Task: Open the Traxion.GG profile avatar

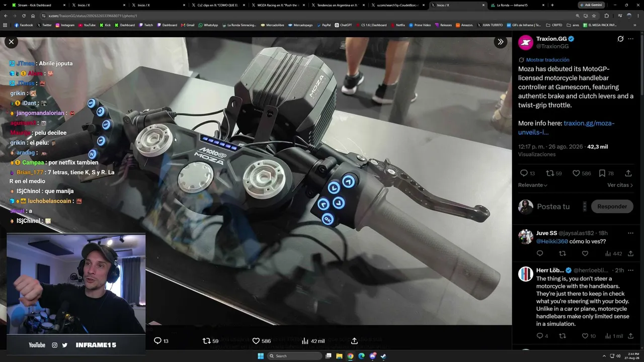Action: pyautogui.click(x=526, y=42)
